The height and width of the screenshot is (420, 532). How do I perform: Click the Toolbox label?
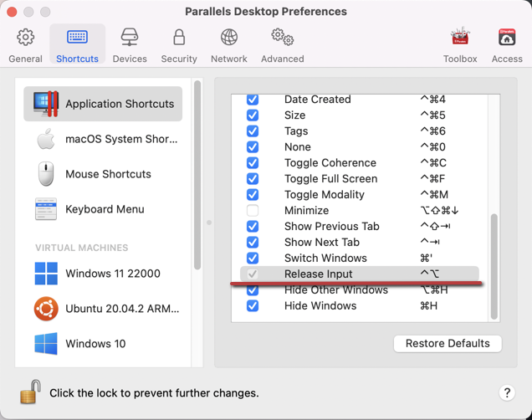pyautogui.click(x=460, y=59)
